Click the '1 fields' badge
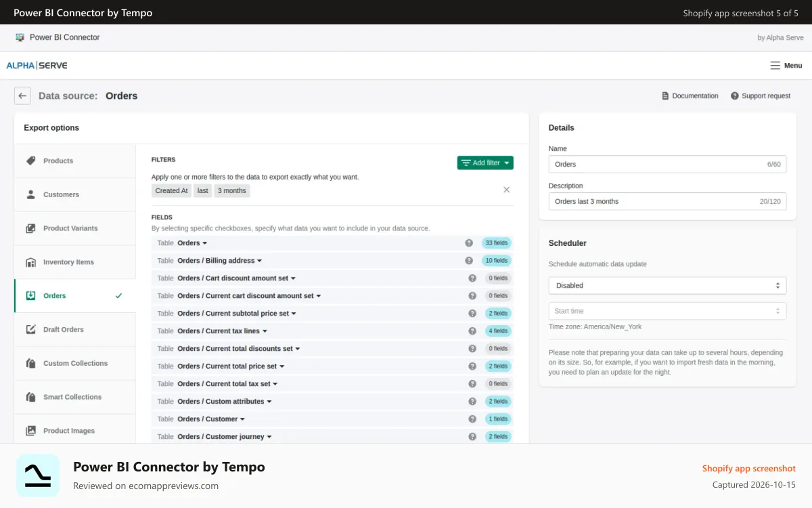The width and height of the screenshot is (812, 508). click(499, 419)
